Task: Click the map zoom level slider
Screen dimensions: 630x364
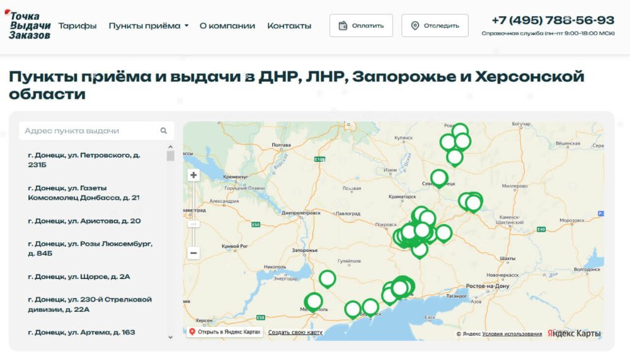Action: [x=193, y=224]
